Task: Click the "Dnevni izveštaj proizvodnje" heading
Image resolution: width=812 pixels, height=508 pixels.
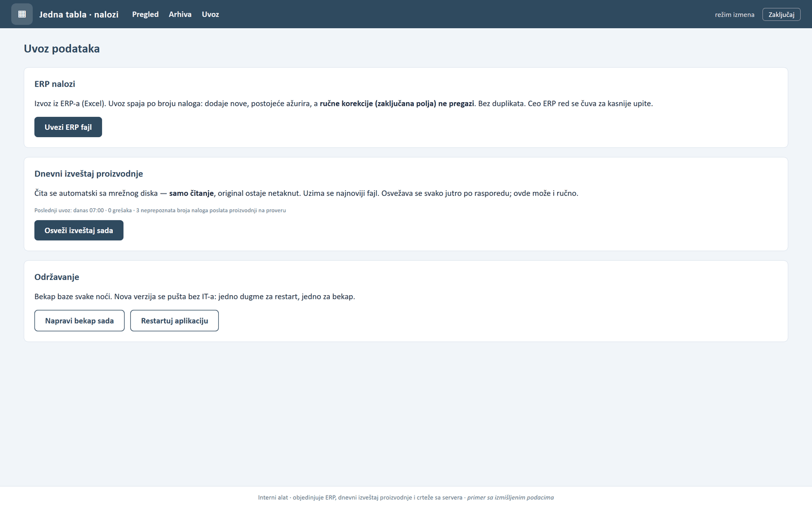Action: pos(89,173)
